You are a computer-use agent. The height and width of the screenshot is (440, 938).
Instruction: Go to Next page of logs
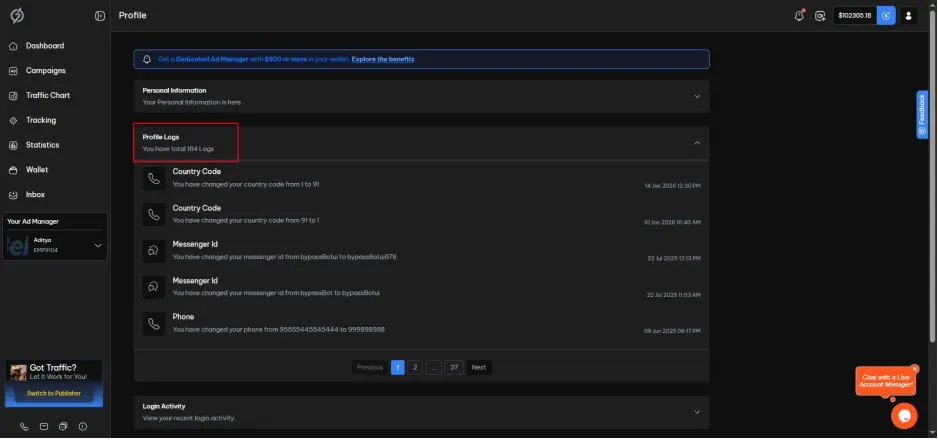pos(479,367)
